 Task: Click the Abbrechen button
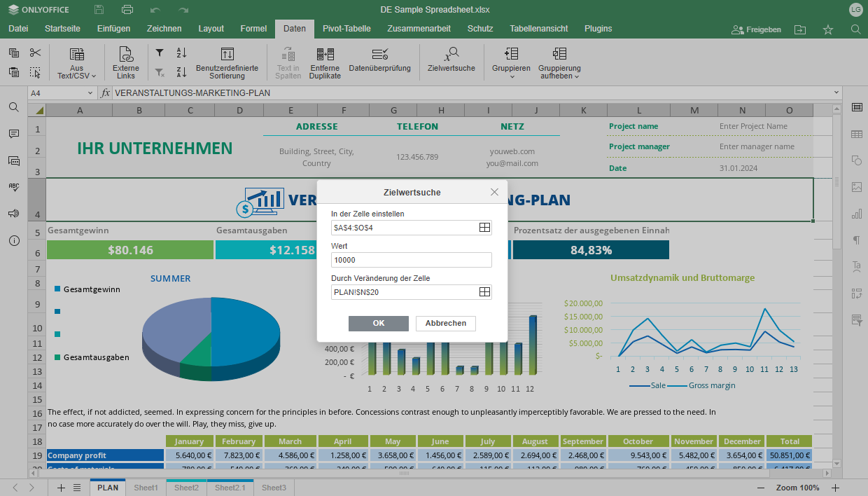click(x=445, y=323)
